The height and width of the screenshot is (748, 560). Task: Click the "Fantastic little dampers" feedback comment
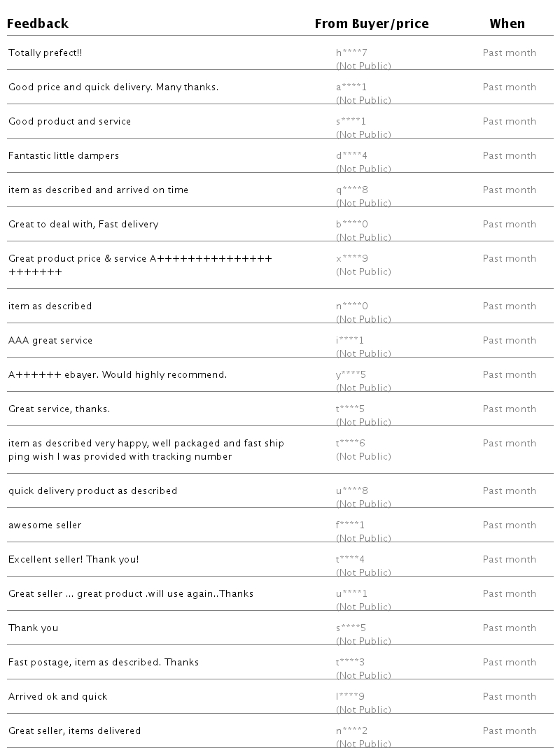(64, 156)
